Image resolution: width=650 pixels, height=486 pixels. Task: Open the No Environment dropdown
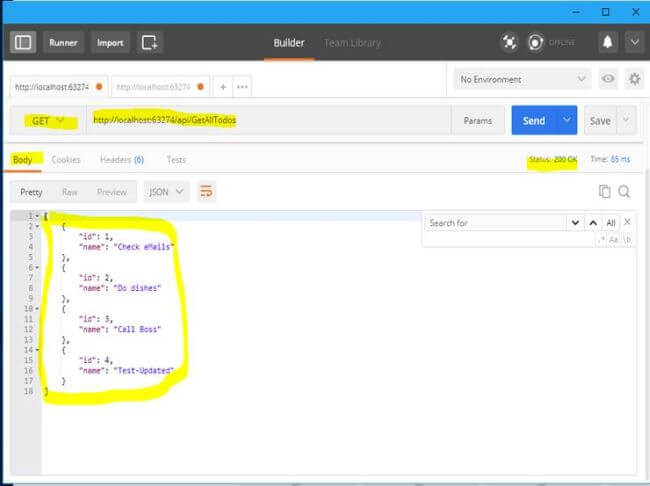coord(523,79)
